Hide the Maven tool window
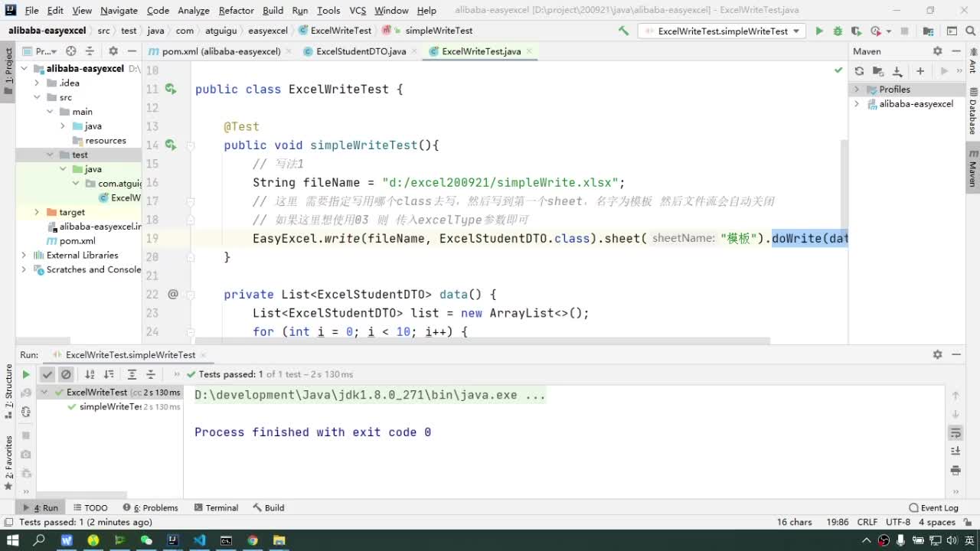This screenshot has width=980, height=551. pos(956,51)
